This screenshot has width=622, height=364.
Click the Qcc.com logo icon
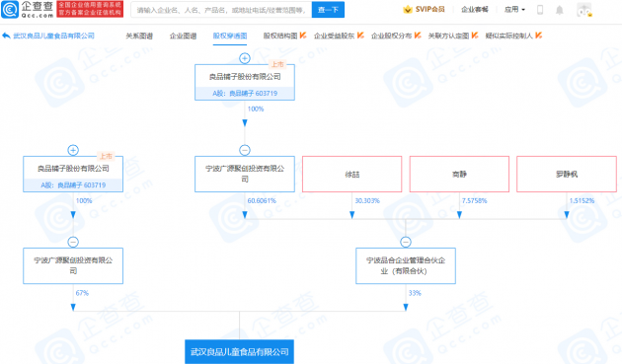[10, 10]
